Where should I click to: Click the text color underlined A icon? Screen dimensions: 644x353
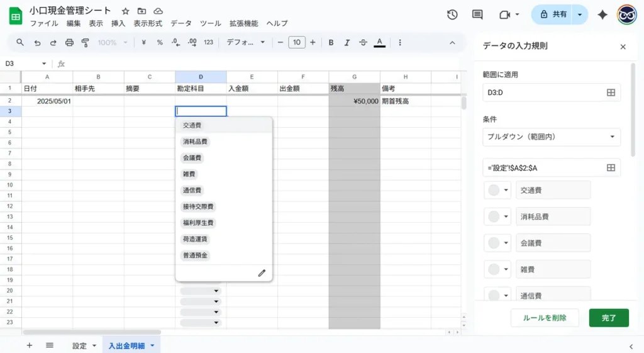tap(379, 42)
